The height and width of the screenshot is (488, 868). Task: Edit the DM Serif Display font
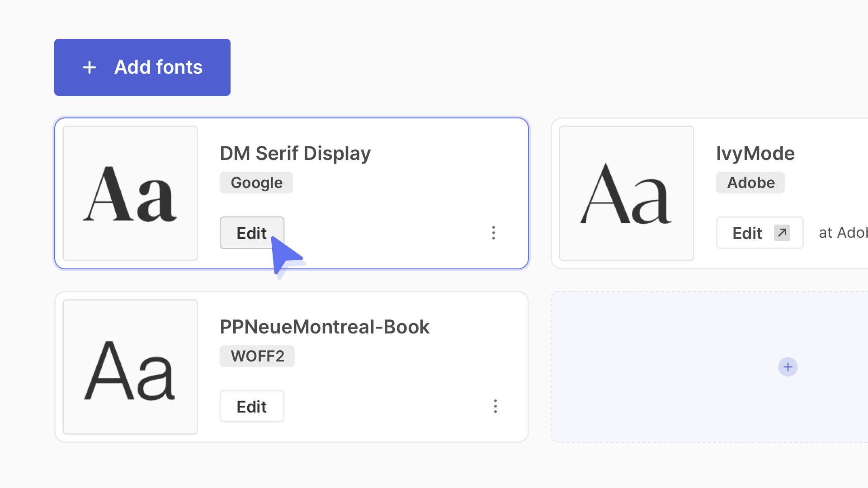tap(252, 233)
